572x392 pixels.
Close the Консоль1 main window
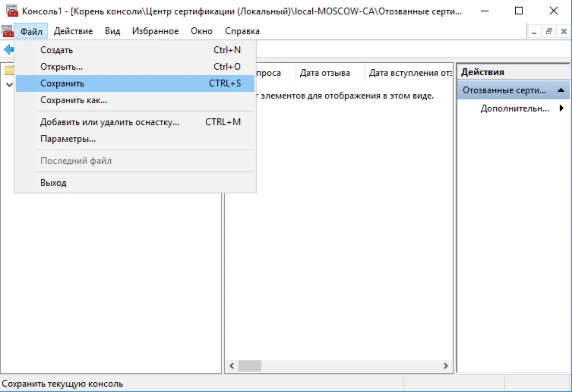(x=554, y=11)
